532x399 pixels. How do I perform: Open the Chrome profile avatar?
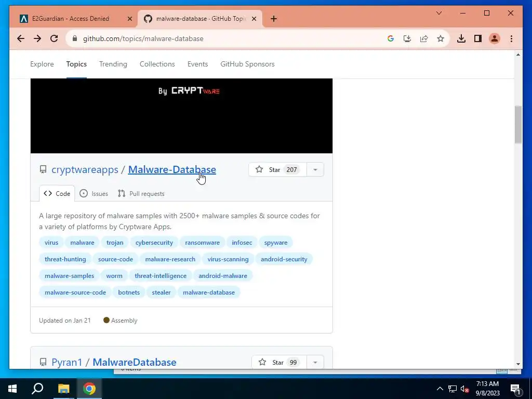tap(495, 38)
